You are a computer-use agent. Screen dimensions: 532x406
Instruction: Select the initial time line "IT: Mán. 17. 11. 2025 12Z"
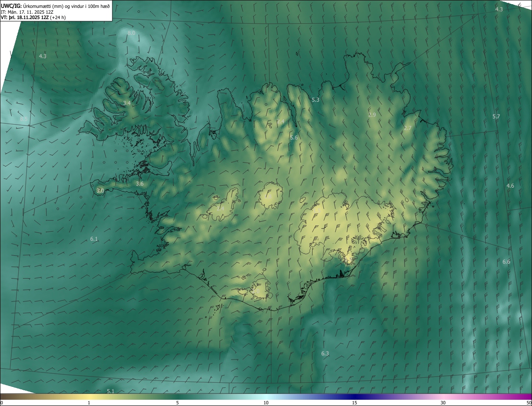click(27, 12)
